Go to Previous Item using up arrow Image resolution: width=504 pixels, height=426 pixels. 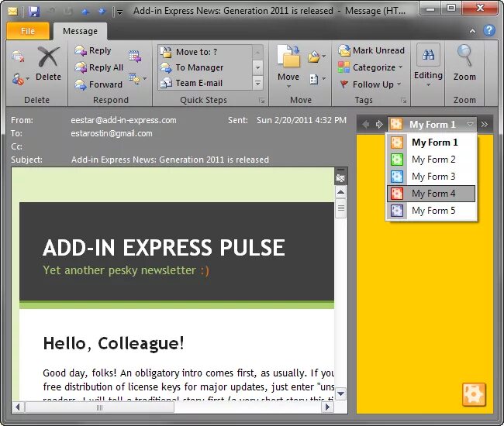click(85, 12)
